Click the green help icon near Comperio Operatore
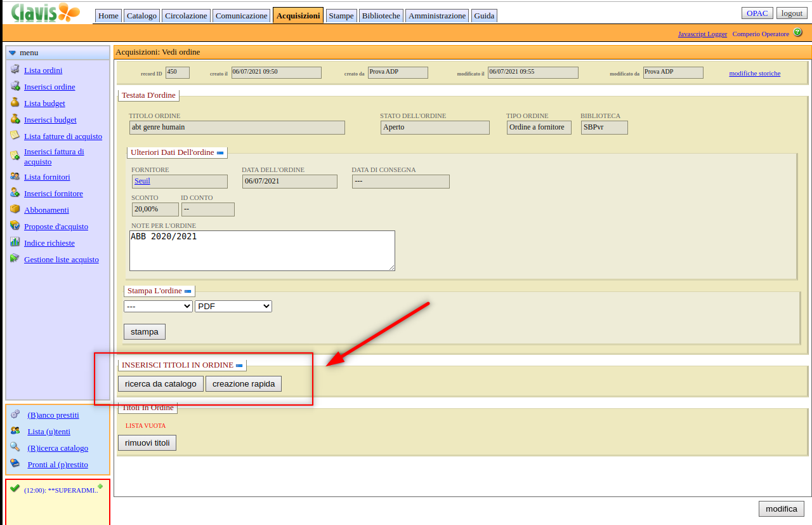The width and height of the screenshot is (812, 525). 798,32
